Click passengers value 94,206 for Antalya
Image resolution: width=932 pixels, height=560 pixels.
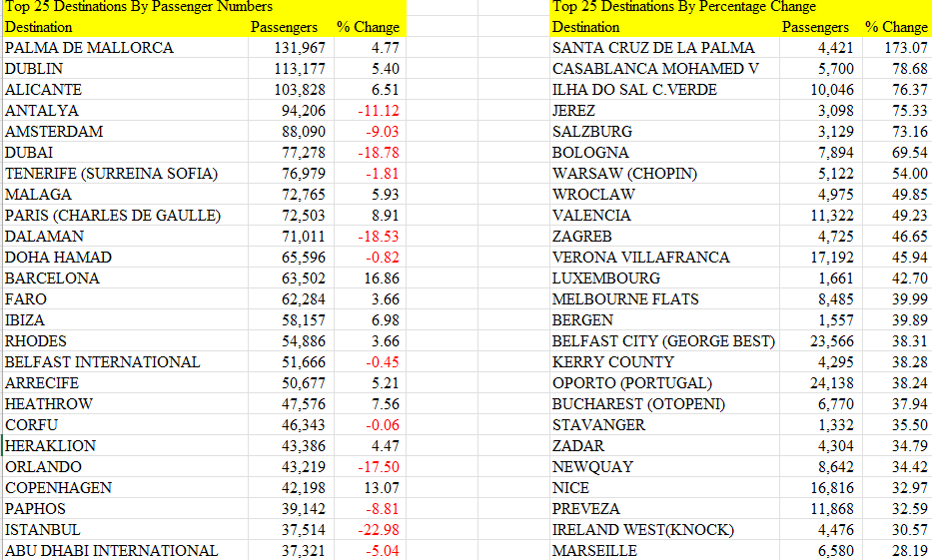(x=292, y=111)
